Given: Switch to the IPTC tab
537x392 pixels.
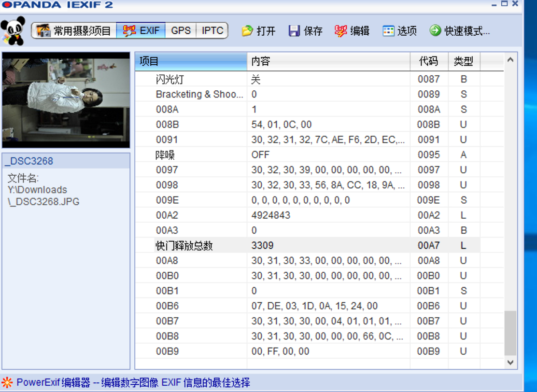Looking at the screenshot, I should tap(212, 31).
